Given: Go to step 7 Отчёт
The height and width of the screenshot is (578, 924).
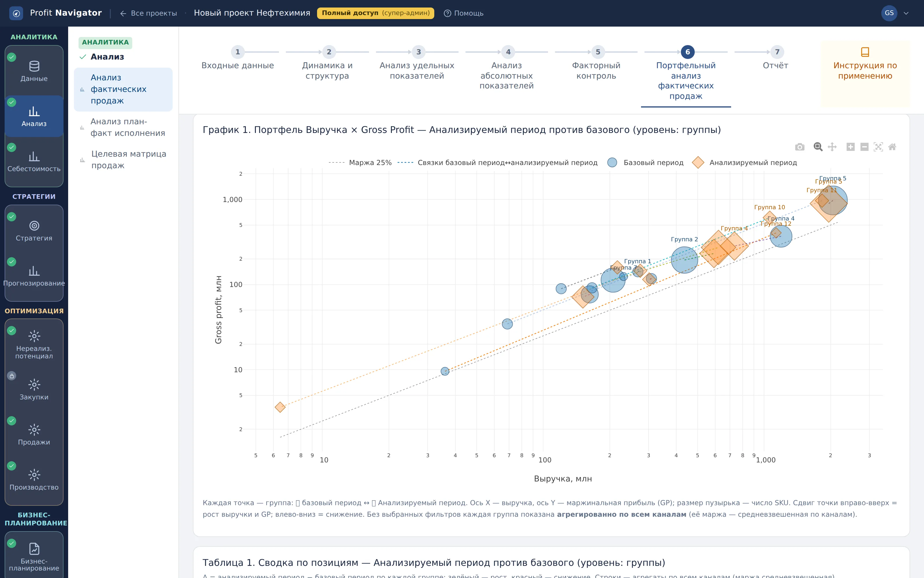Looking at the screenshot, I should tap(776, 59).
